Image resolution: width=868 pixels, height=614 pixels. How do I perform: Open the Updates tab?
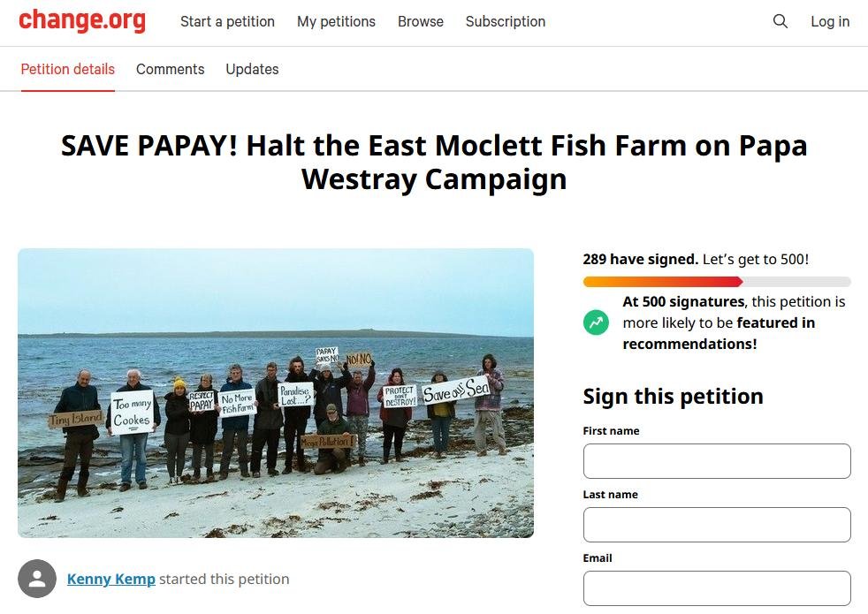252,69
